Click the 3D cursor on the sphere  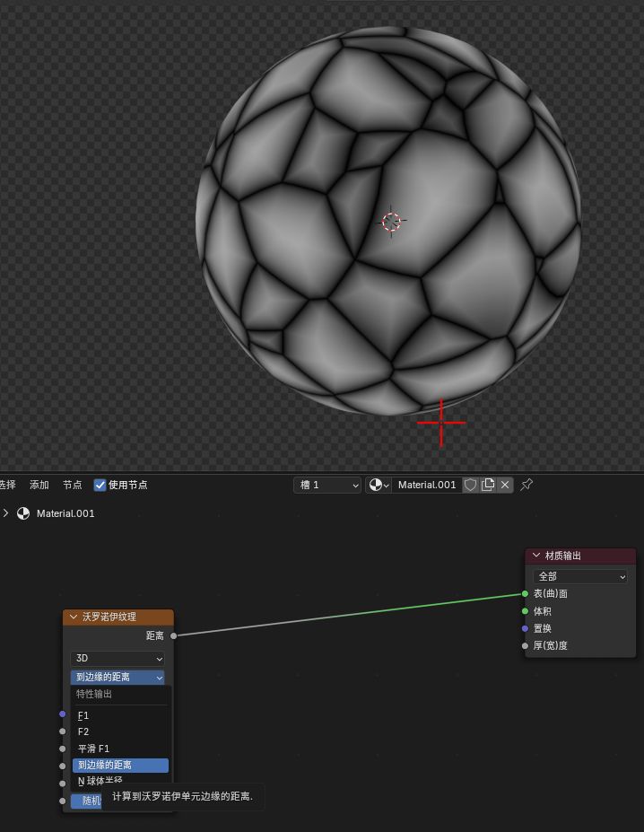[392, 222]
